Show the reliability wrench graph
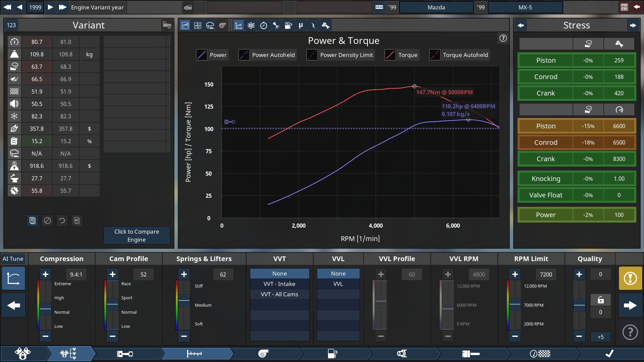 pos(325,25)
